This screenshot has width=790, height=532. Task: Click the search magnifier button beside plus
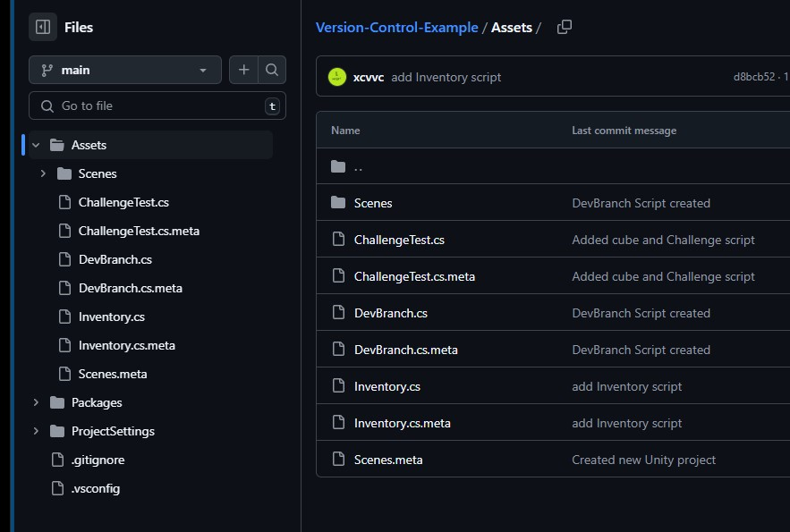click(x=272, y=70)
